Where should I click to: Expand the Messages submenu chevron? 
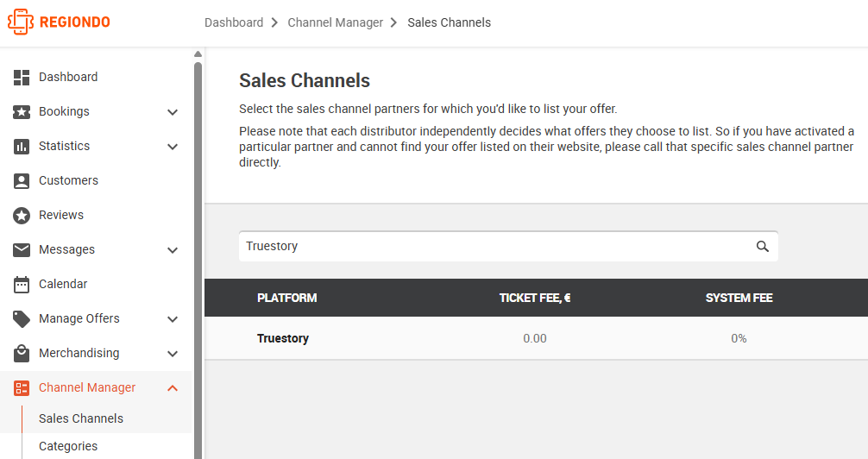[173, 250]
